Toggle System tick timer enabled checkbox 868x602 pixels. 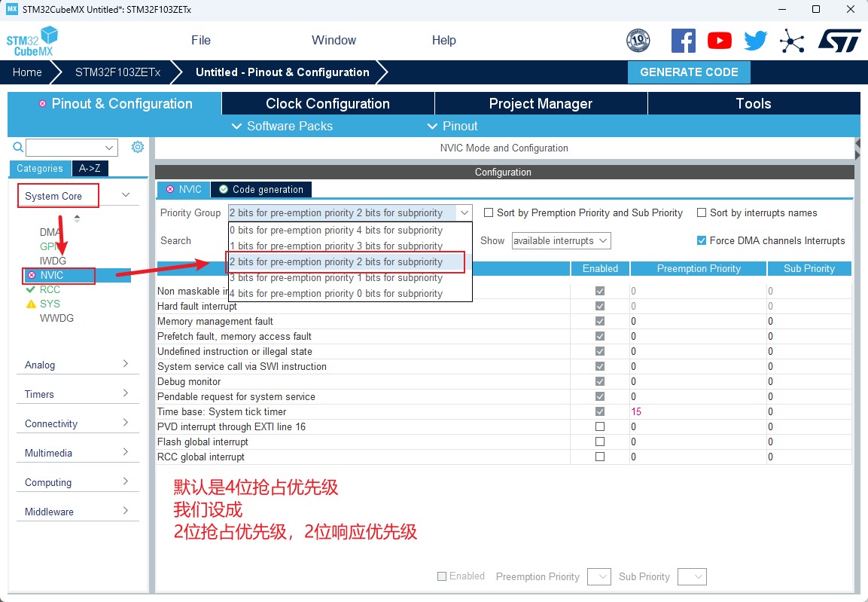[599, 411]
